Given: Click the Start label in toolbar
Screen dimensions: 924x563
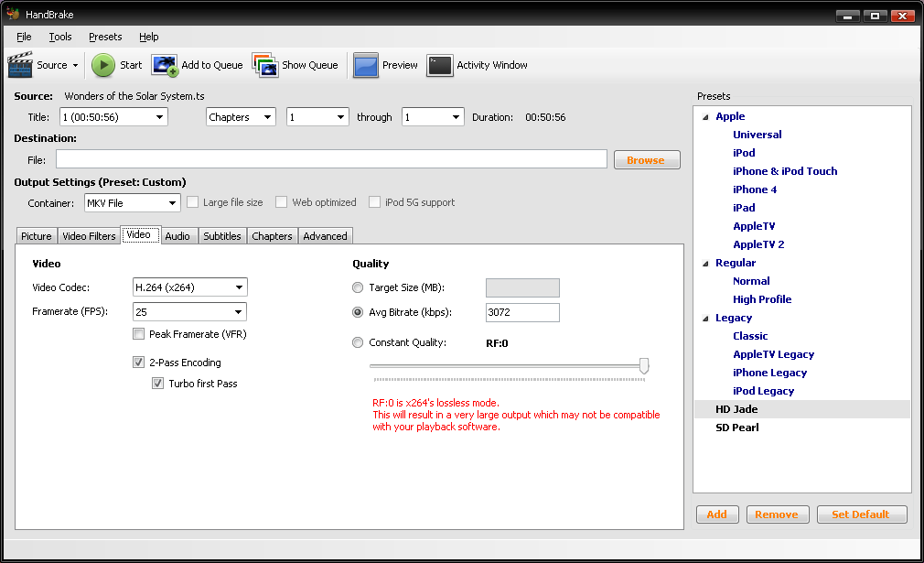Looking at the screenshot, I should coord(131,65).
